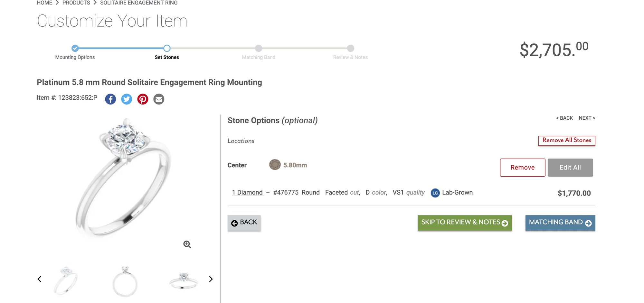Select the Set Stones step

tap(167, 48)
